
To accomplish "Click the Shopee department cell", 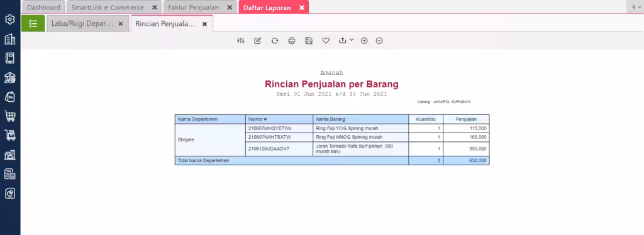I will pyautogui.click(x=210, y=140).
